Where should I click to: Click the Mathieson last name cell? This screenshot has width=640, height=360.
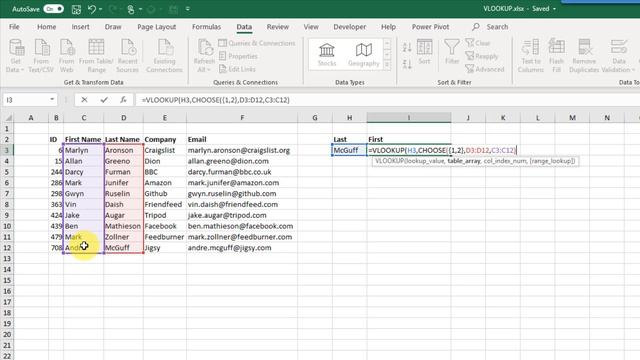point(123,226)
